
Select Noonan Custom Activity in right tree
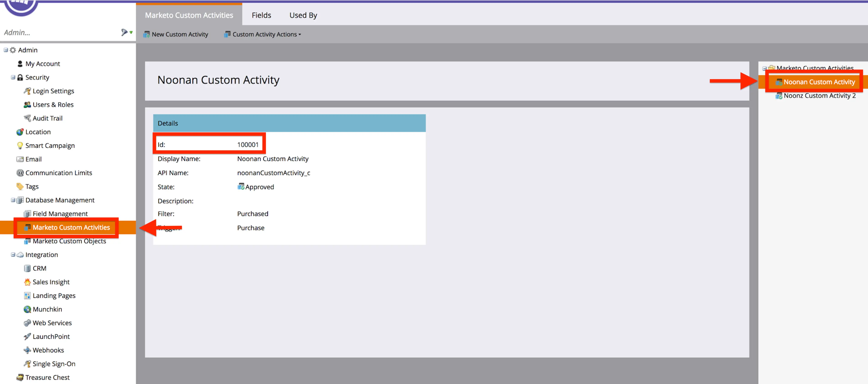click(819, 82)
